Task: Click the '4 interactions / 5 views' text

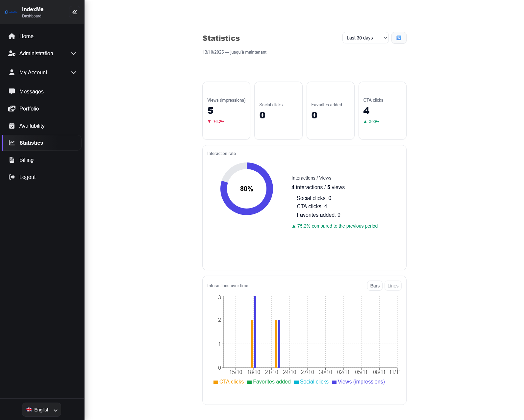Action: point(318,187)
